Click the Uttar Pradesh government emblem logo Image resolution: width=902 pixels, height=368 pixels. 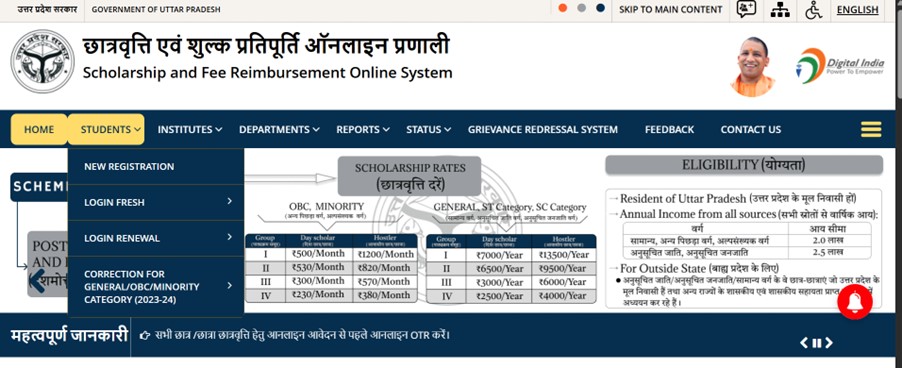point(43,61)
